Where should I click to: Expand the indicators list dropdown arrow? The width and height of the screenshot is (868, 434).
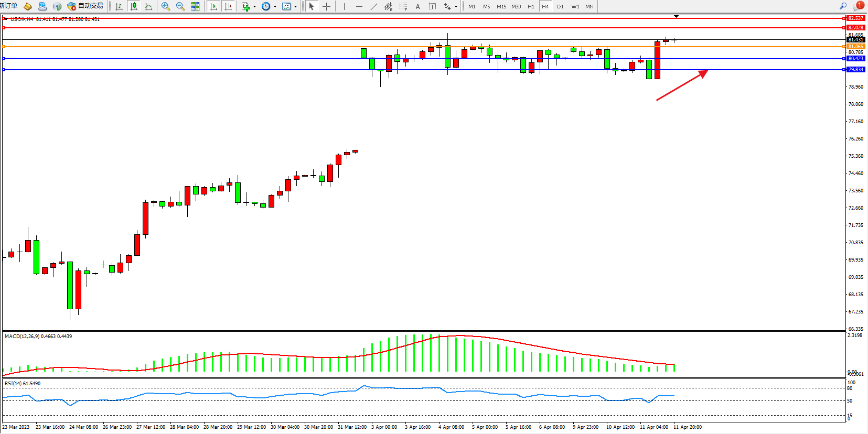coord(254,7)
